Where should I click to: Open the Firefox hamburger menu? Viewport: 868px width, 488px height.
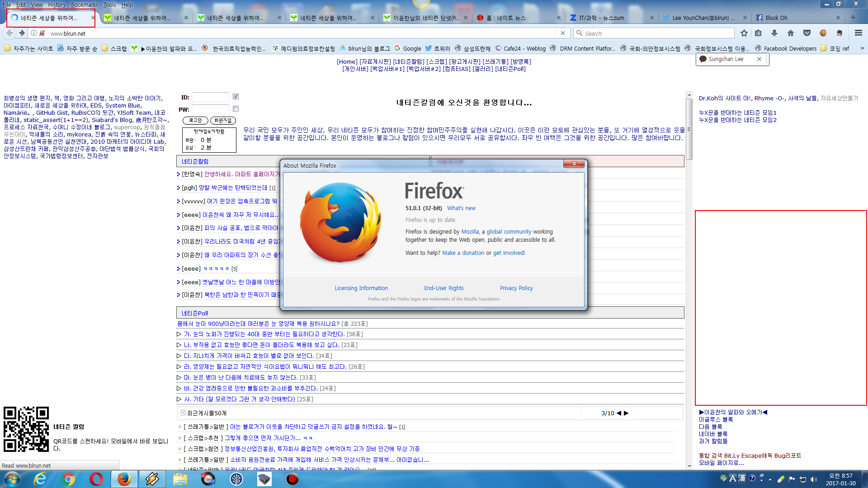[858, 33]
